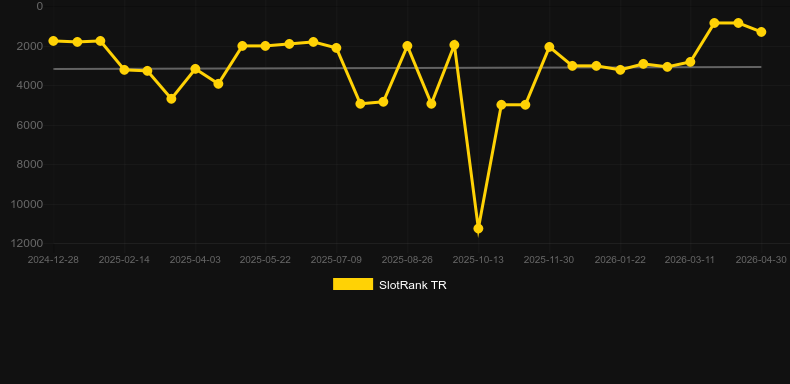Select the data point at 2025-11-30
The height and width of the screenshot is (384, 790).
pyautogui.click(x=549, y=47)
